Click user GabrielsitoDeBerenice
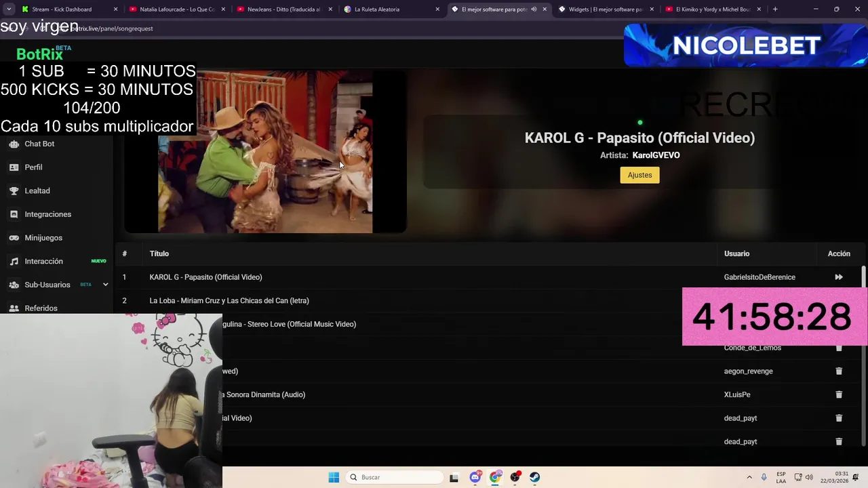 tap(759, 277)
